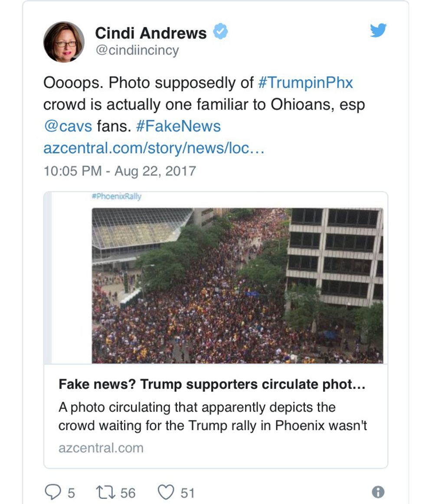Open the @cindiincincy handle
Image resolution: width=425 pixels, height=504 pixels.
point(137,50)
